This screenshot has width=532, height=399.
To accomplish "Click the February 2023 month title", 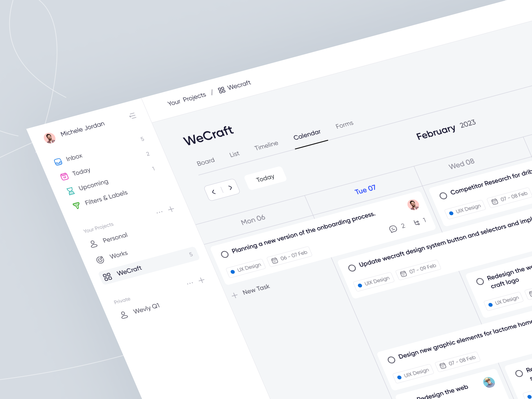I will tap(446, 130).
